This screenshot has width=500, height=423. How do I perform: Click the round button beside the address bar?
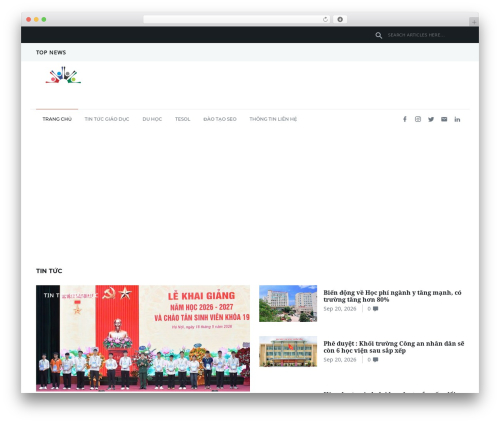tap(340, 19)
